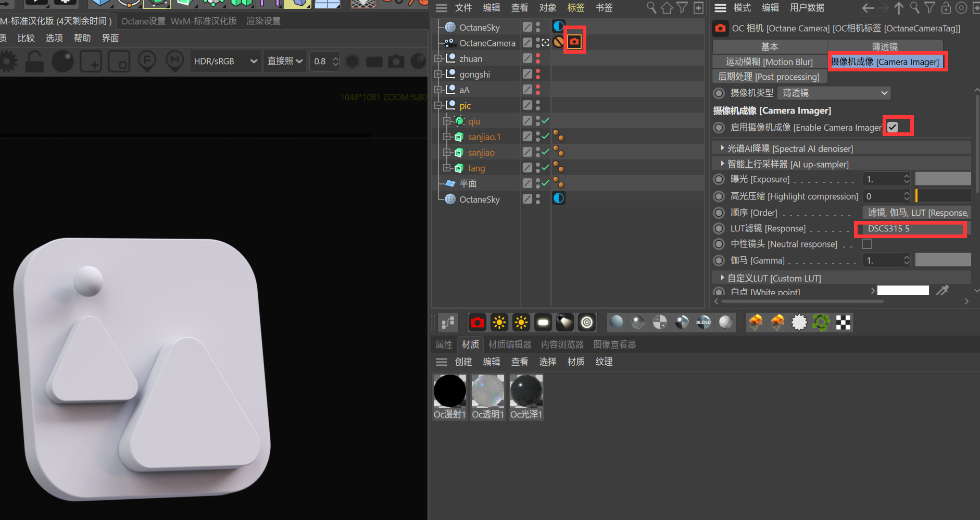The height and width of the screenshot is (520, 980).
Task: Create an Octane diffuse material (matte sphere icon)
Action: click(x=617, y=323)
